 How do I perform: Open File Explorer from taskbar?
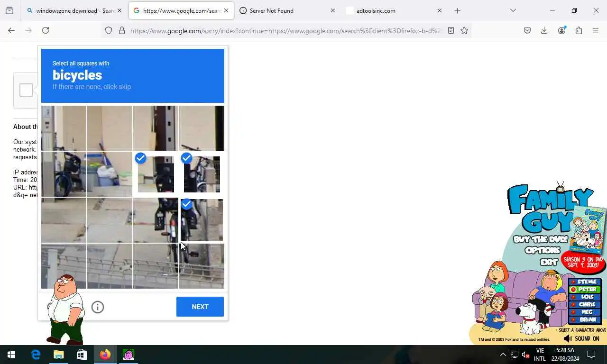[x=59, y=355]
